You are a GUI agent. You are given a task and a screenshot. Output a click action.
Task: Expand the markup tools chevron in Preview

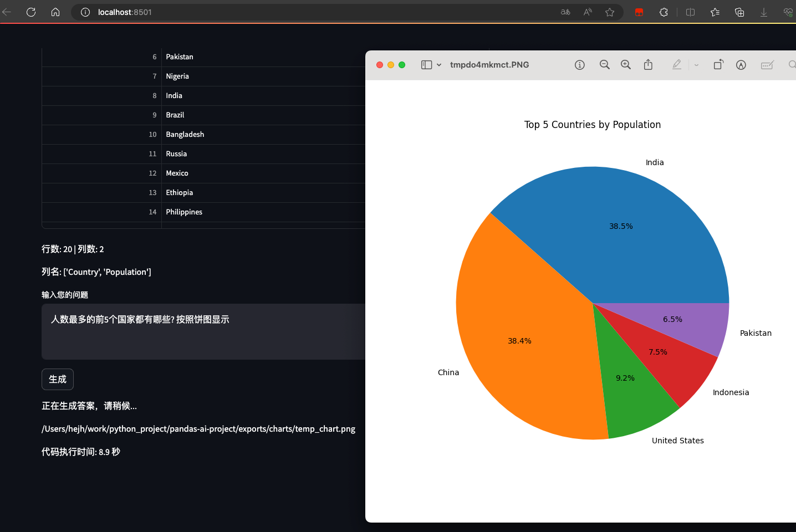696,65
